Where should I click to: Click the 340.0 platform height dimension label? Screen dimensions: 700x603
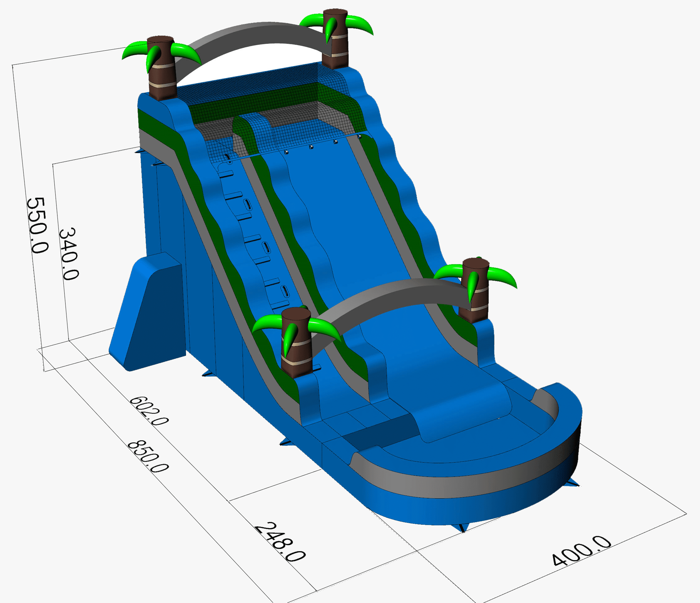pyautogui.click(x=69, y=254)
